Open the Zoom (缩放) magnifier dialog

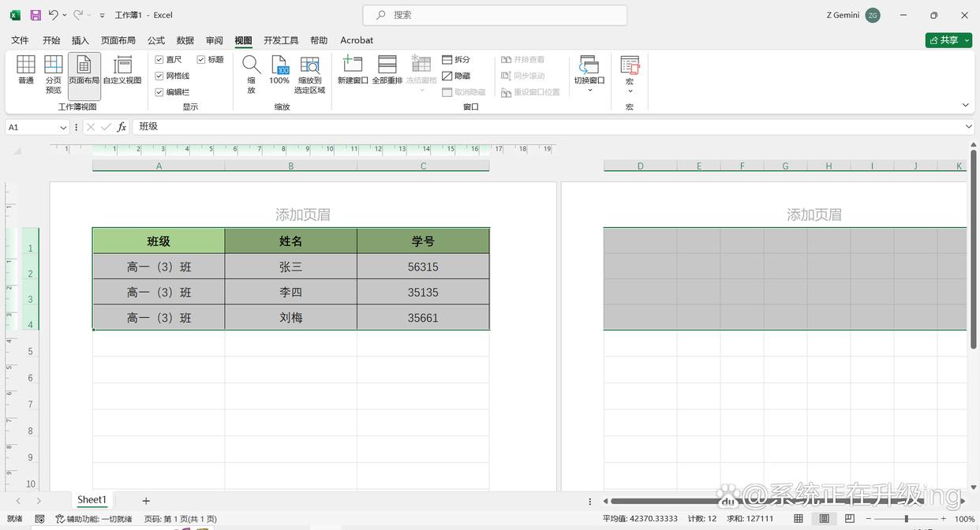(x=251, y=74)
